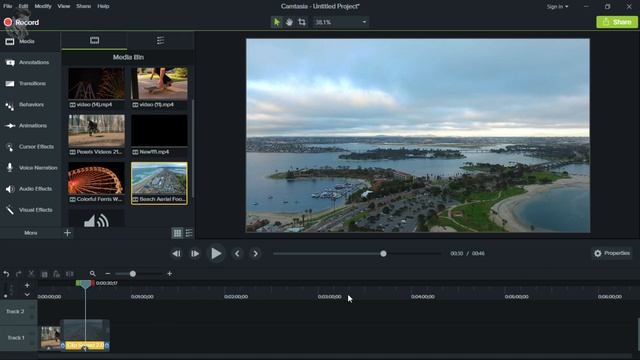Click the green Share button
Viewport: 640px width, 360px height.
617,22
